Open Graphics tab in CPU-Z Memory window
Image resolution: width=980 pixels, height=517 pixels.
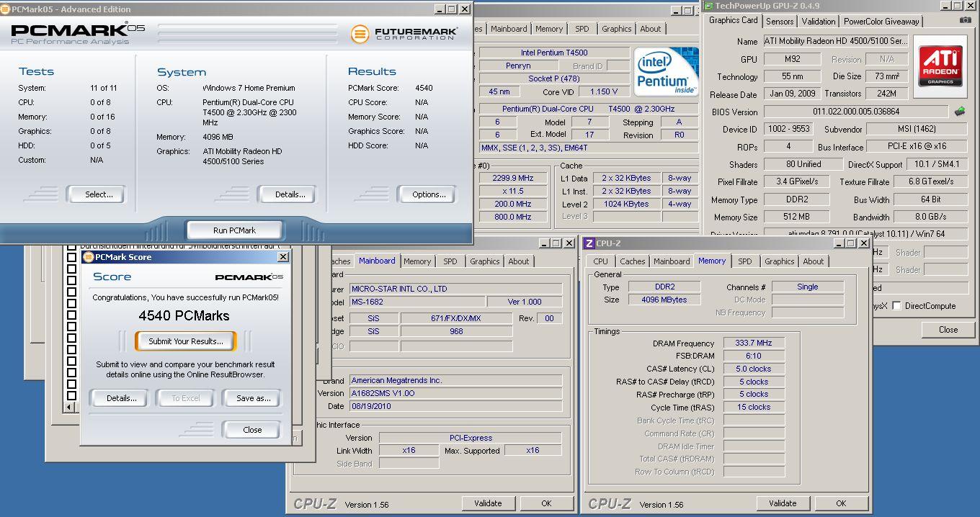click(779, 261)
